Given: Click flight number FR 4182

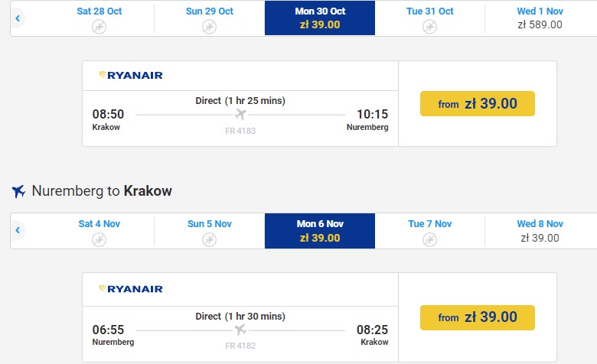Looking at the screenshot, I should click(x=240, y=345).
